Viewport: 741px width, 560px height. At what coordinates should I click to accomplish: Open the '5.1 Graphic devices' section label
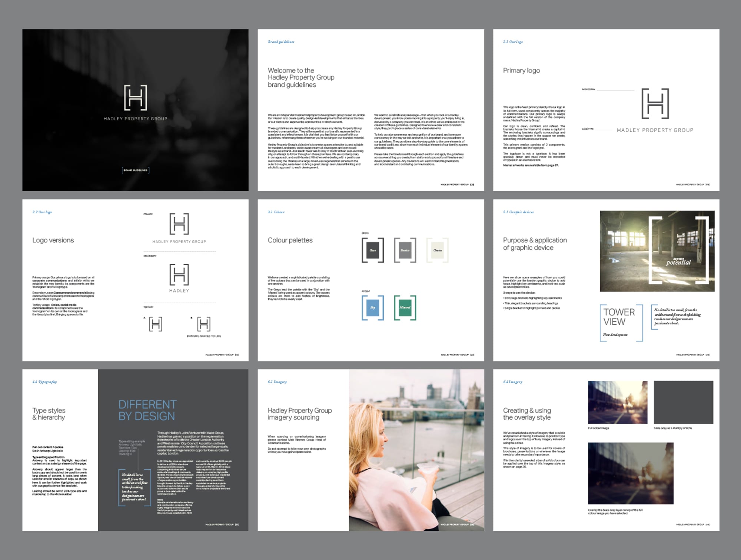point(519,211)
